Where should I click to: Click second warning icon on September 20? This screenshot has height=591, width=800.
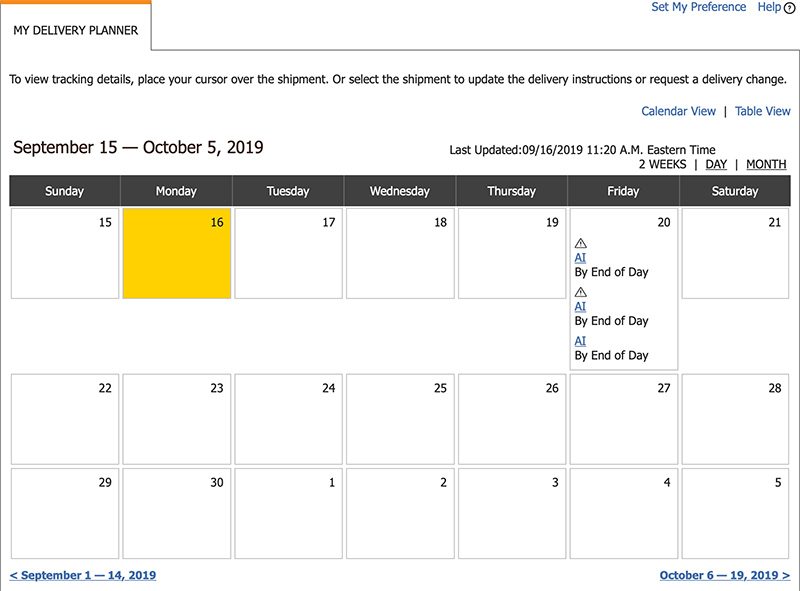pyautogui.click(x=581, y=292)
